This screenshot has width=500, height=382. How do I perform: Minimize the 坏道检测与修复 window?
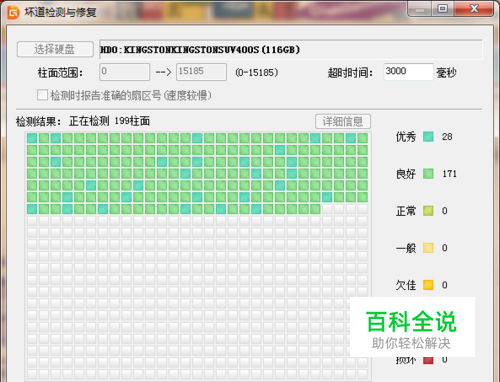coord(420,9)
